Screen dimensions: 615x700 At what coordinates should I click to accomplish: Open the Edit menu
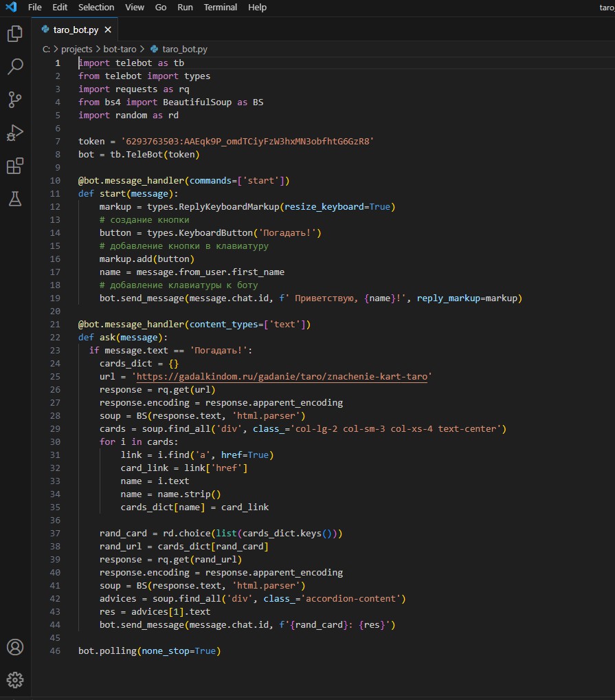point(60,7)
